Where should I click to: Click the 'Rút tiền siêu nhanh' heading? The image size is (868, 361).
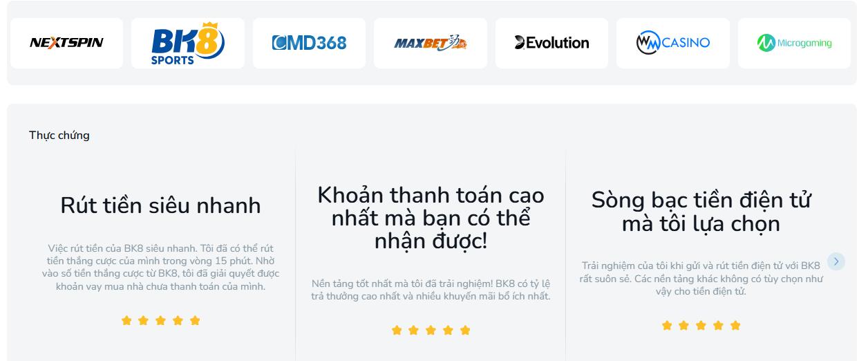click(x=160, y=205)
